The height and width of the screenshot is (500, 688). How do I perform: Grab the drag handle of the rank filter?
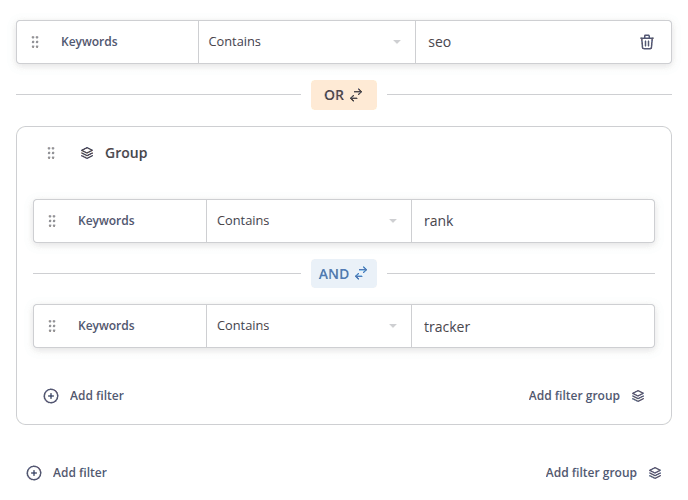pos(52,221)
